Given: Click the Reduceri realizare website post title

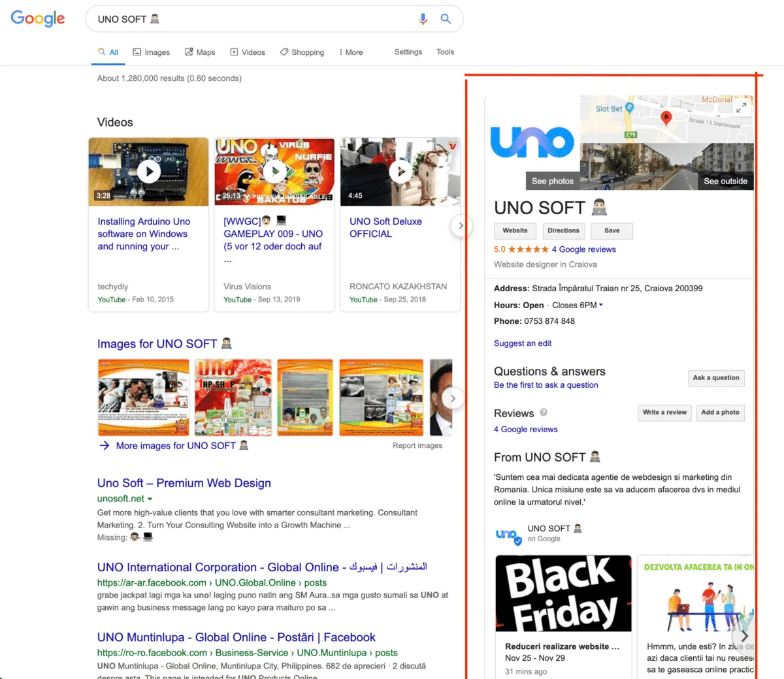Looking at the screenshot, I should pos(563,646).
